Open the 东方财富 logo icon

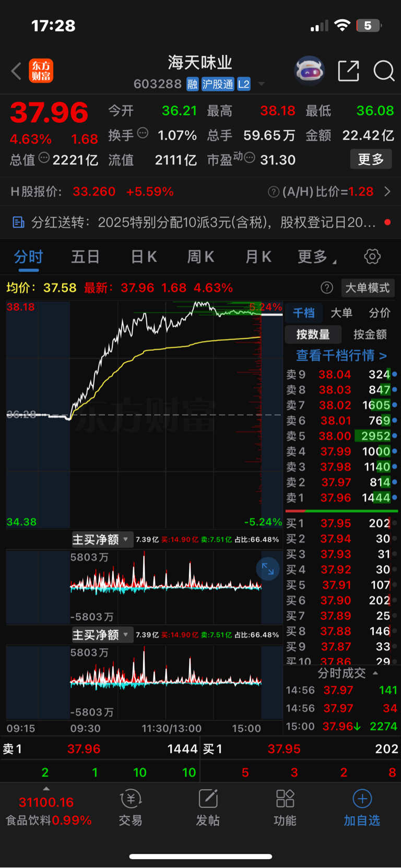tap(41, 71)
